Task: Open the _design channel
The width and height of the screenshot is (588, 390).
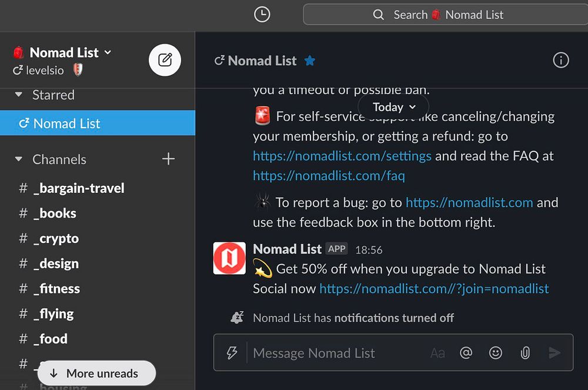Action: [98, 264]
